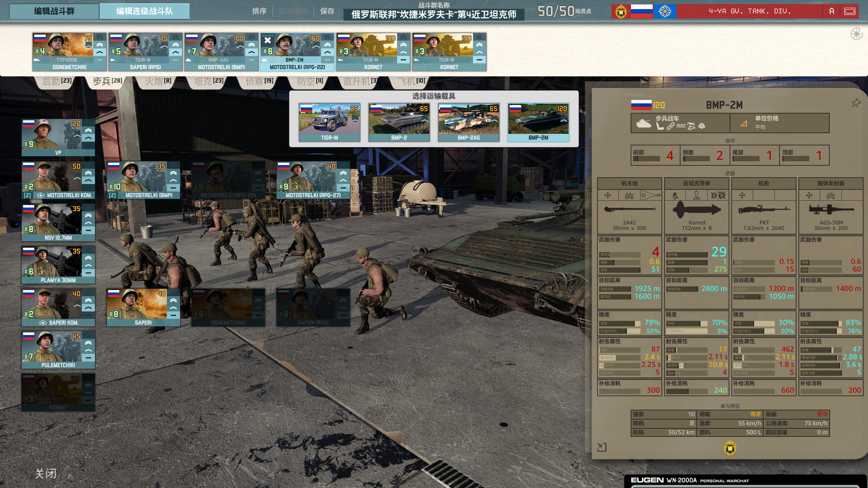Select minus veterancy on MOTOSTRELKI (RPG-27) card
The image size is (868, 488).
click(x=343, y=188)
